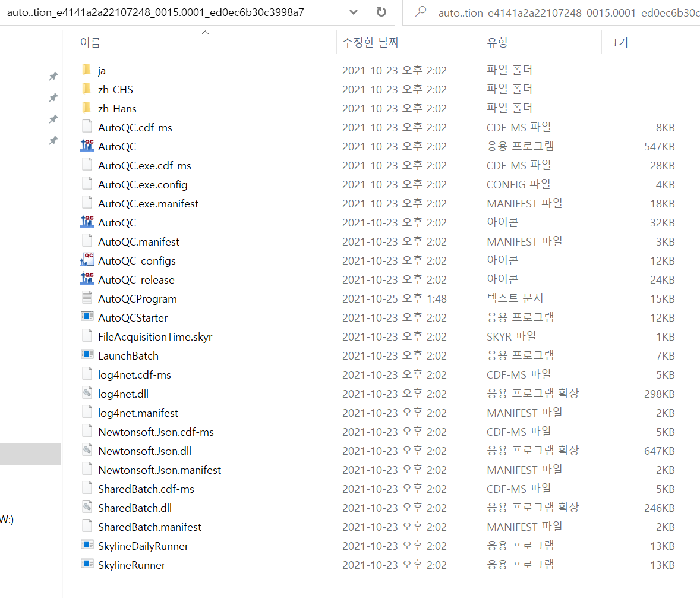Click the AutoQCStarter application icon
The height and width of the screenshot is (598, 700).
tap(87, 317)
